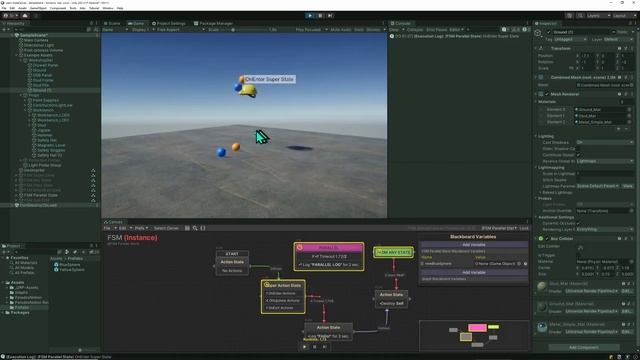Start Play mode with the play button
640x360 pixels.
pyautogui.click(x=310, y=16)
